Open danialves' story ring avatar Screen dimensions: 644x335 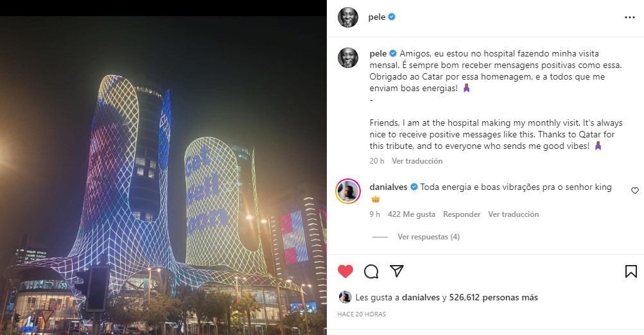(348, 191)
